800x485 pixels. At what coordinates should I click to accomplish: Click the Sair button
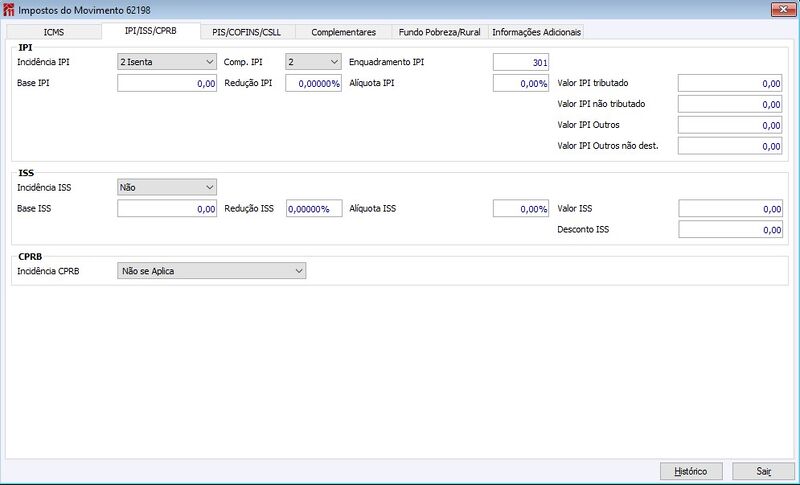pyautogui.click(x=763, y=471)
